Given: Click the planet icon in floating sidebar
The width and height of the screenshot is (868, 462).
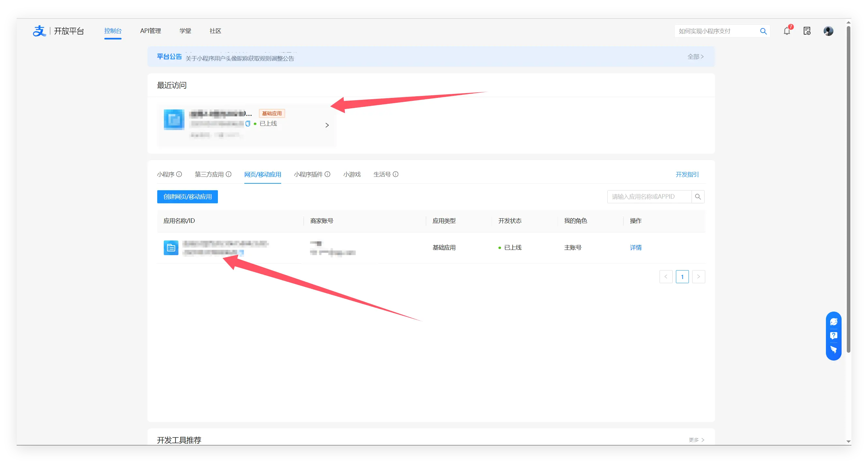Looking at the screenshot, I should click(x=833, y=322).
